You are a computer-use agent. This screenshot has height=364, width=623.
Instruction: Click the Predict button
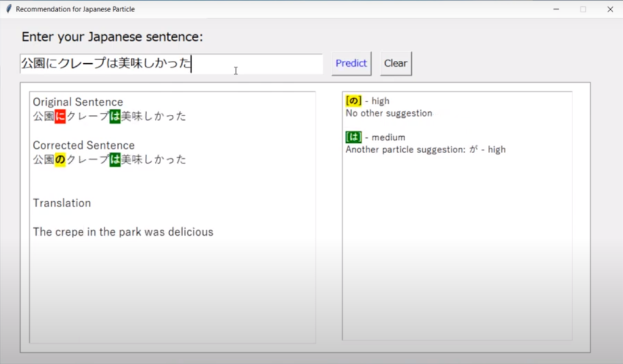coord(351,64)
